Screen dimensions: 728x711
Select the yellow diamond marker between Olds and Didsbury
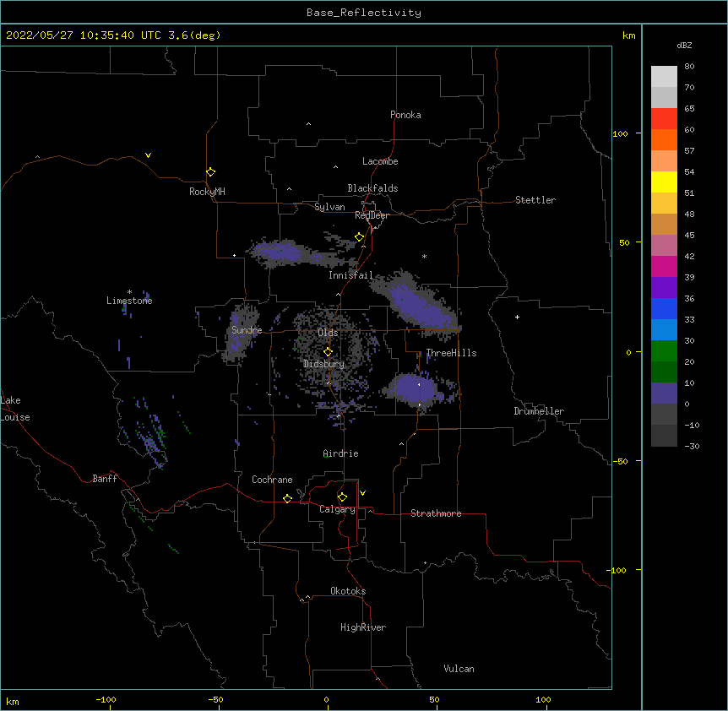click(x=329, y=352)
